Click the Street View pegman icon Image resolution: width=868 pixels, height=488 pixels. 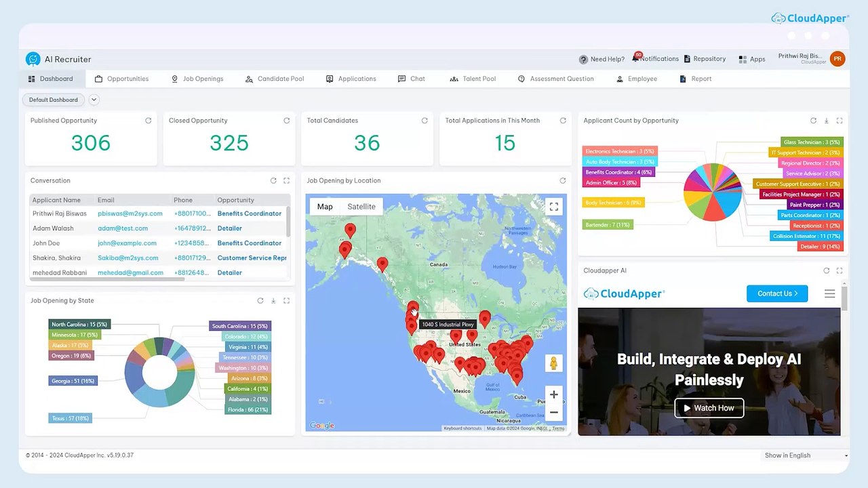554,363
